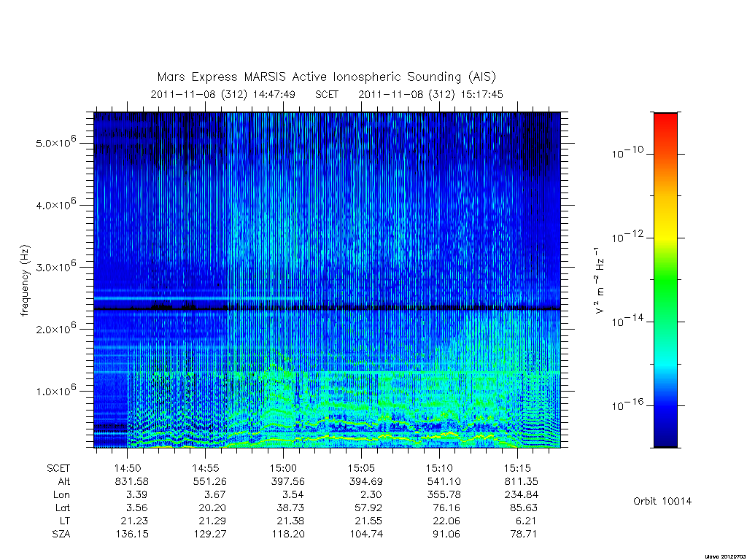Click longitude value 2.30

[371, 495]
